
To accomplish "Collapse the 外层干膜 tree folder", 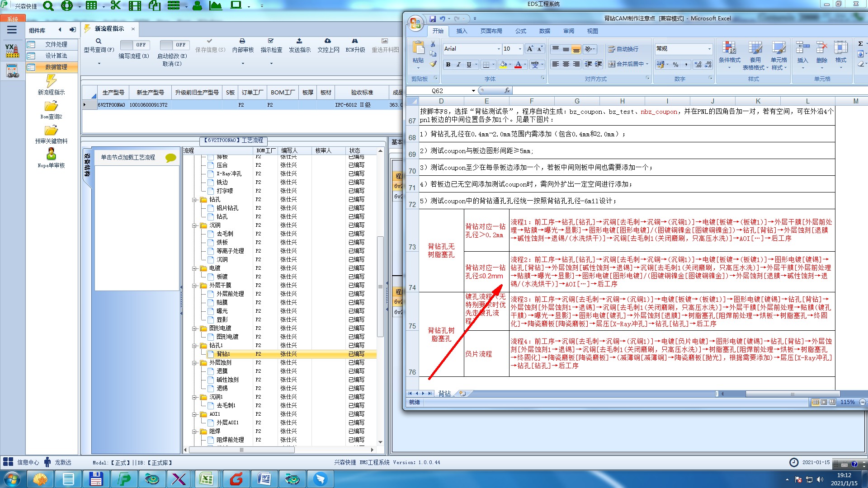I will (195, 286).
